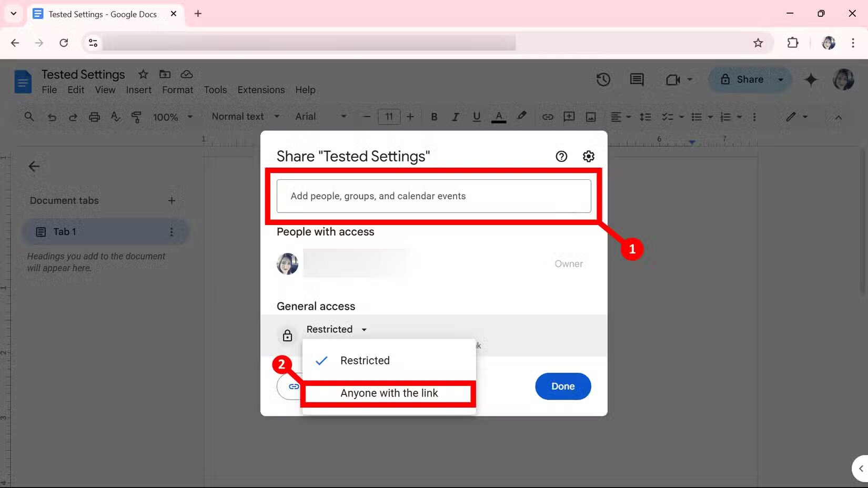This screenshot has height=488, width=868.
Task: Toggle underline formatting
Action: [476, 117]
